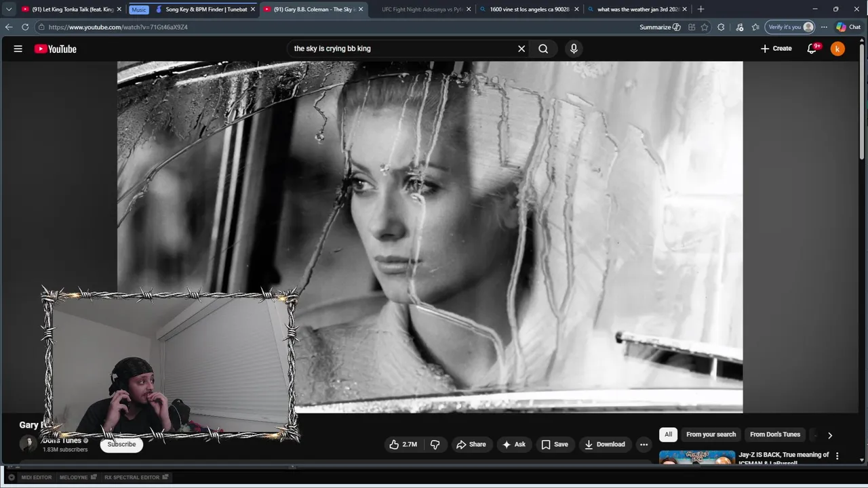This screenshot has width=868, height=488.
Task: Open Don's Tunes channel avatar
Action: (28, 444)
